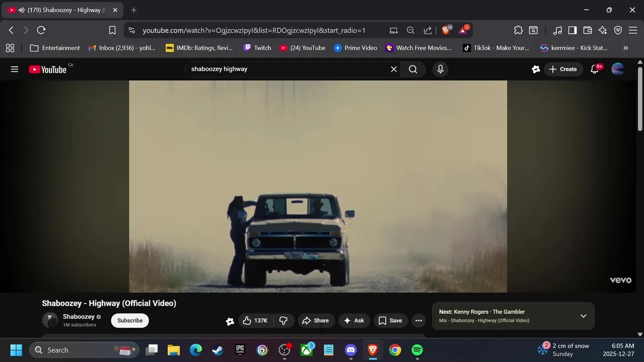Open Gmail Inbox bookmark
Image resolution: width=644 pixels, height=362 pixels.
point(122,48)
